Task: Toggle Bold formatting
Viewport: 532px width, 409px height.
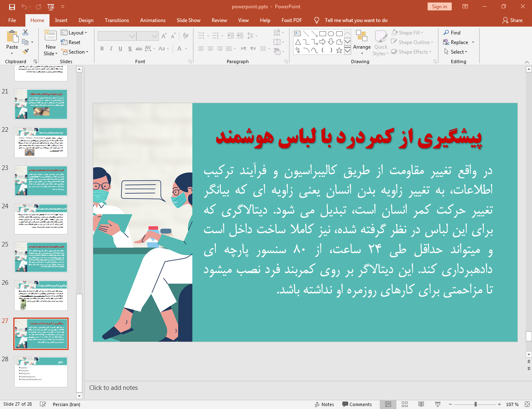Action: coord(102,49)
